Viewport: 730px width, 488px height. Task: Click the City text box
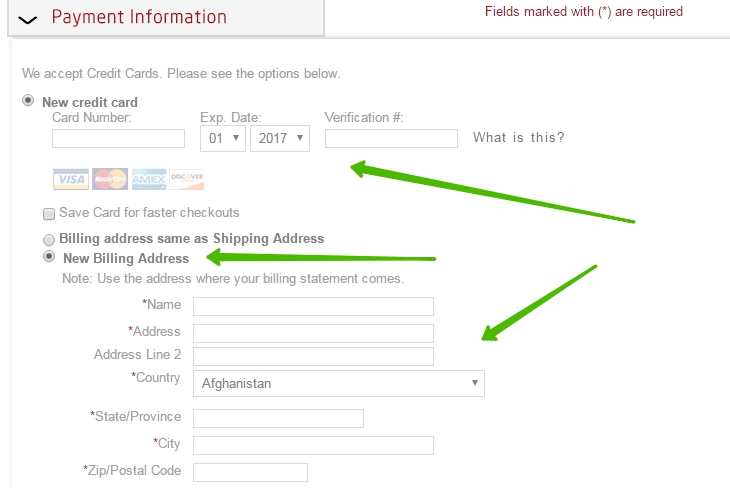(313, 445)
